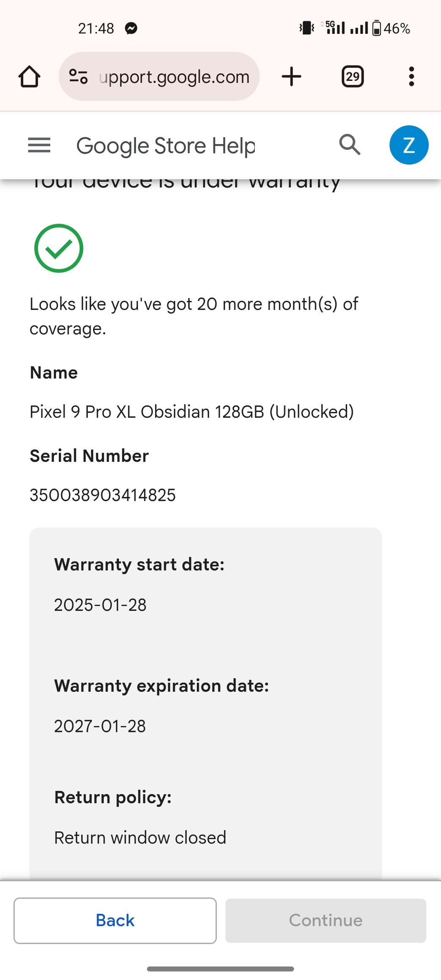Viewport: 441px width, 980px height.
Task: Tap the Back button
Action: coord(115,921)
